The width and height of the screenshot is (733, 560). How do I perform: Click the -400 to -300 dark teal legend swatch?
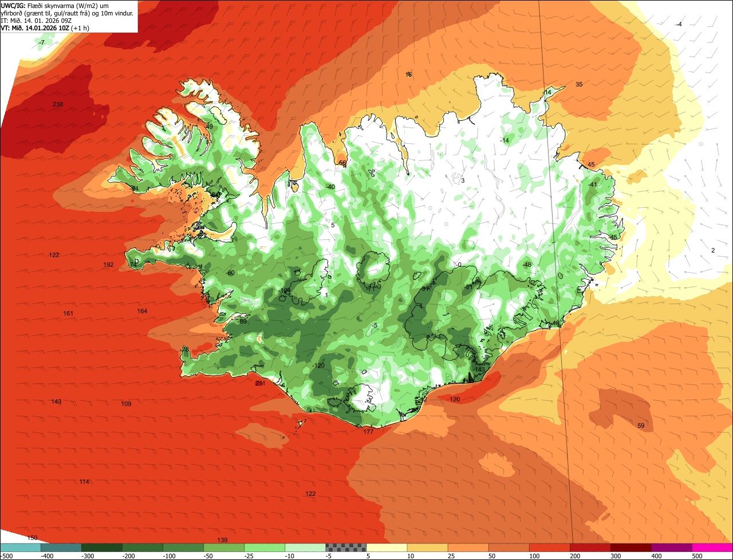click(61, 547)
